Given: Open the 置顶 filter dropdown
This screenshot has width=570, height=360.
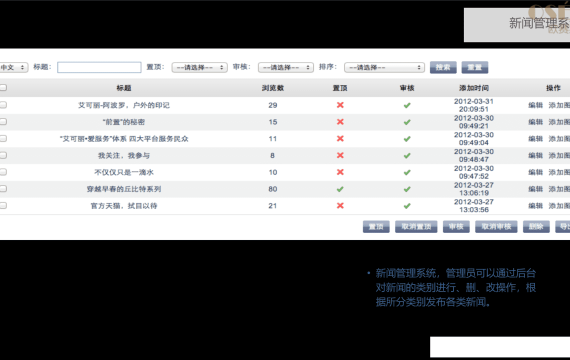Looking at the screenshot, I should [x=200, y=67].
